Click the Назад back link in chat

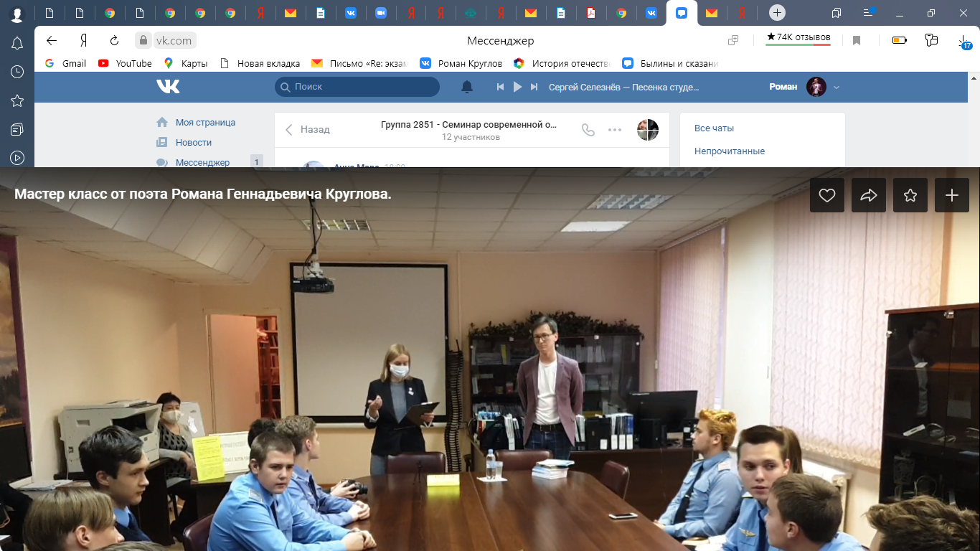tap(308, 130)
